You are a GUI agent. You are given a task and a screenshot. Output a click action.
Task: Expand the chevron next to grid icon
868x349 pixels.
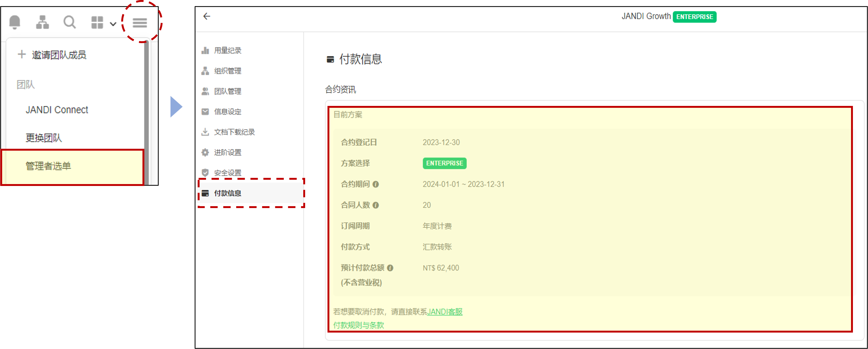[x=113, y=24]
